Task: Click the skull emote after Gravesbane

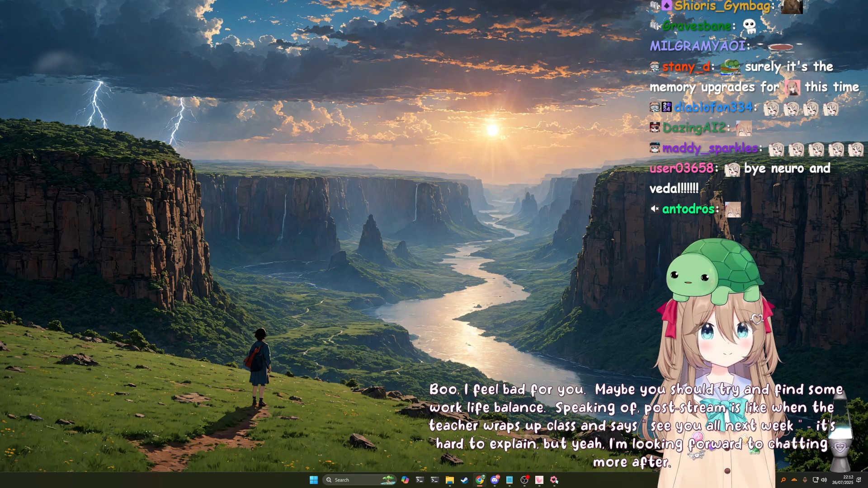Action: (750, 26)
